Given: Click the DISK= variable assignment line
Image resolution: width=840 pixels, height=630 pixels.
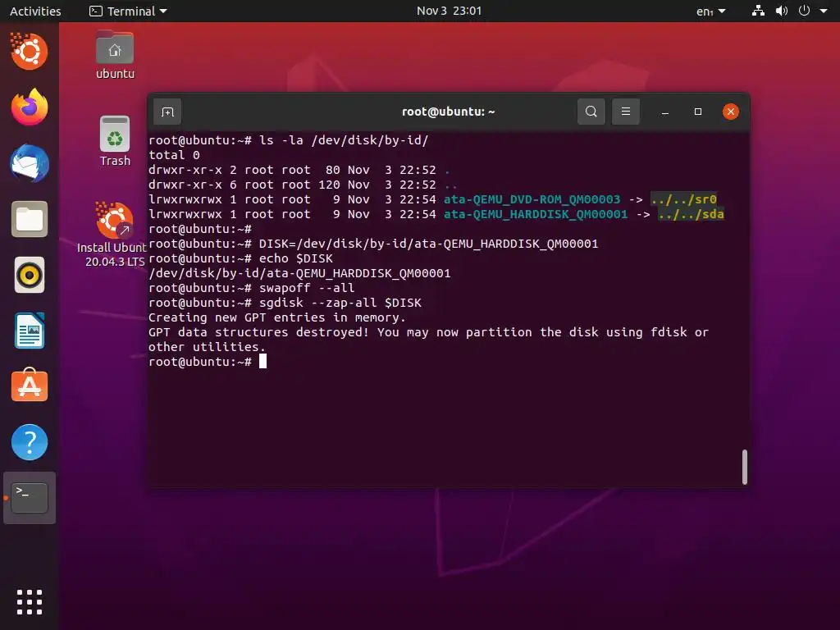Looking at the screenshot, I should [x=428, y=244].
